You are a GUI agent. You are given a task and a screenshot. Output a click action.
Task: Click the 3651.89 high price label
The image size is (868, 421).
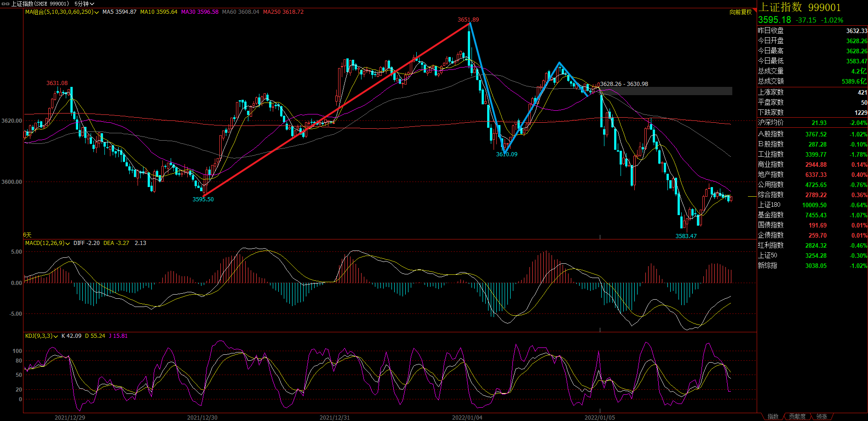pos(468,20)
